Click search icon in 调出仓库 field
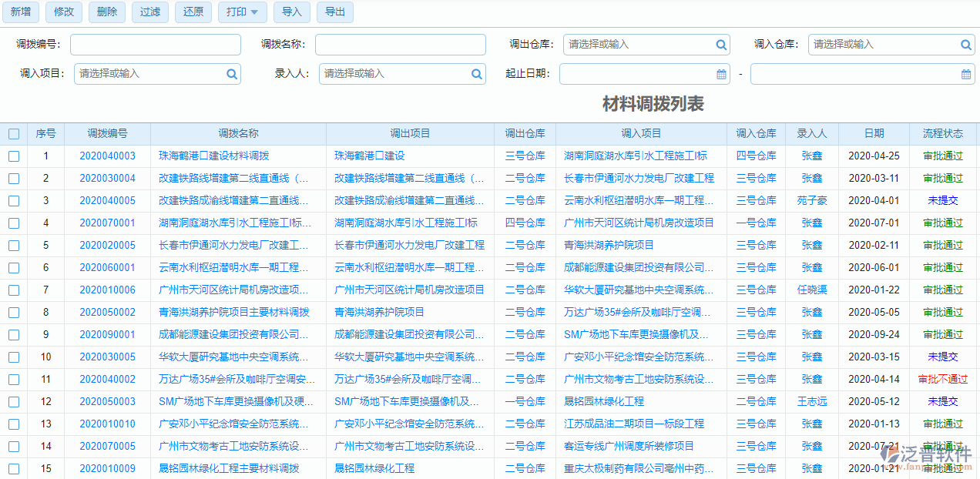Screen dimensions: 980x479 point(721,45)
